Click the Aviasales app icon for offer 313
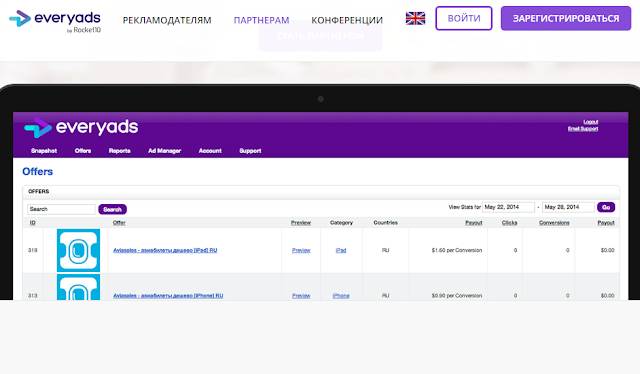The image size is (640, 374). pos(78,287)
